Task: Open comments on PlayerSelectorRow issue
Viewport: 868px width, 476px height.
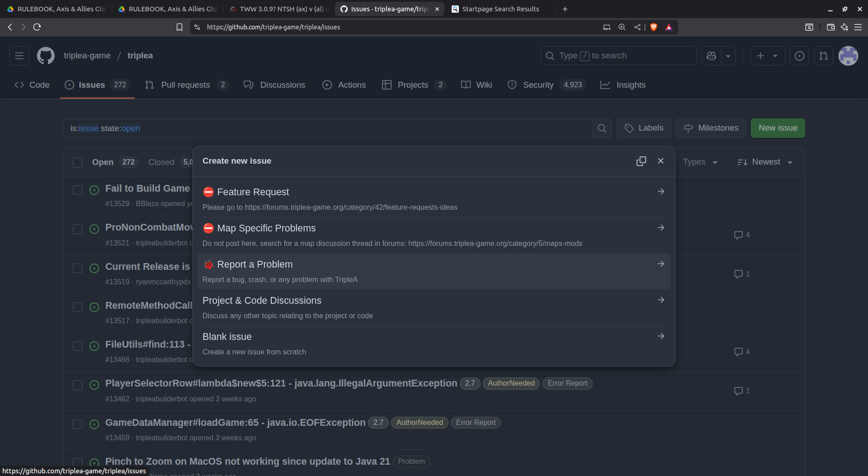Action: 742,391
